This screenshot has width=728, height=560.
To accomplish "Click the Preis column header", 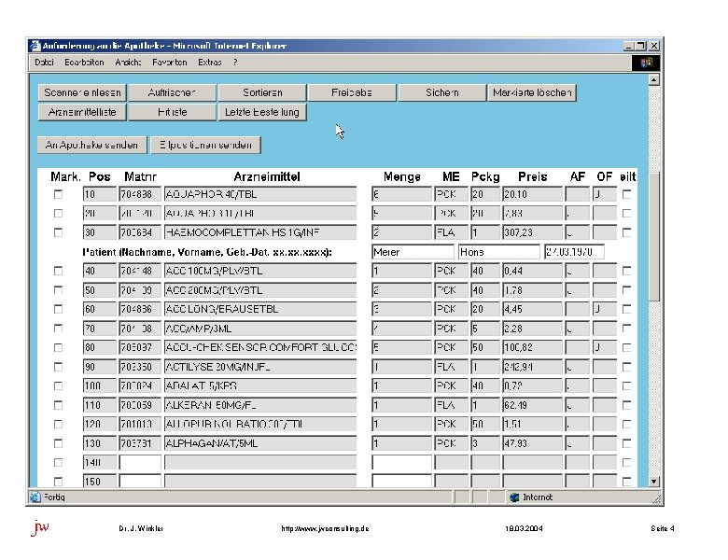I will coord(533,177).
